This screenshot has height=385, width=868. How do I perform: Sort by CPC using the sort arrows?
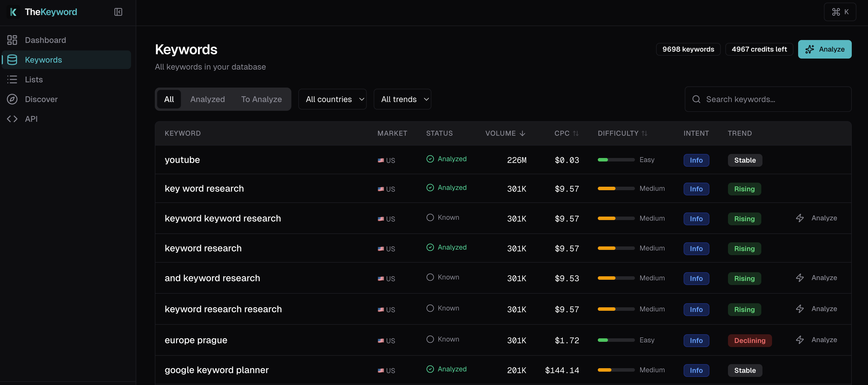[x=575, y=133]
